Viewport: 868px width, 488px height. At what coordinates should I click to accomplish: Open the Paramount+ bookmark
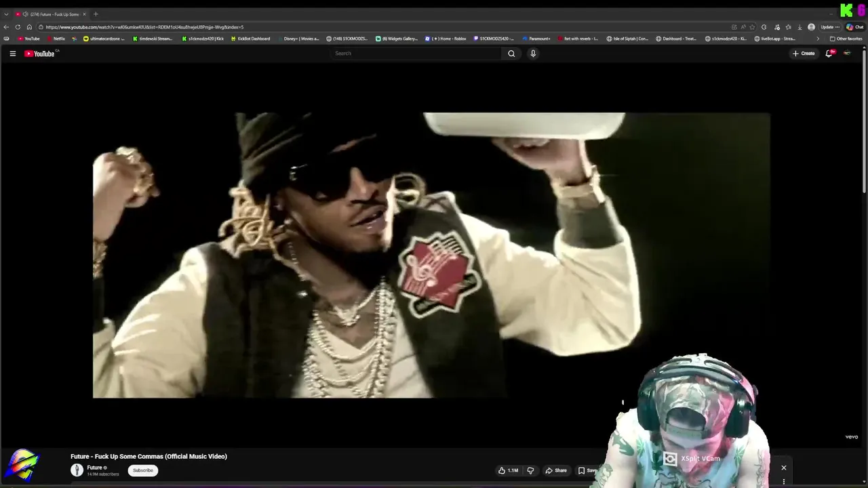536,39
